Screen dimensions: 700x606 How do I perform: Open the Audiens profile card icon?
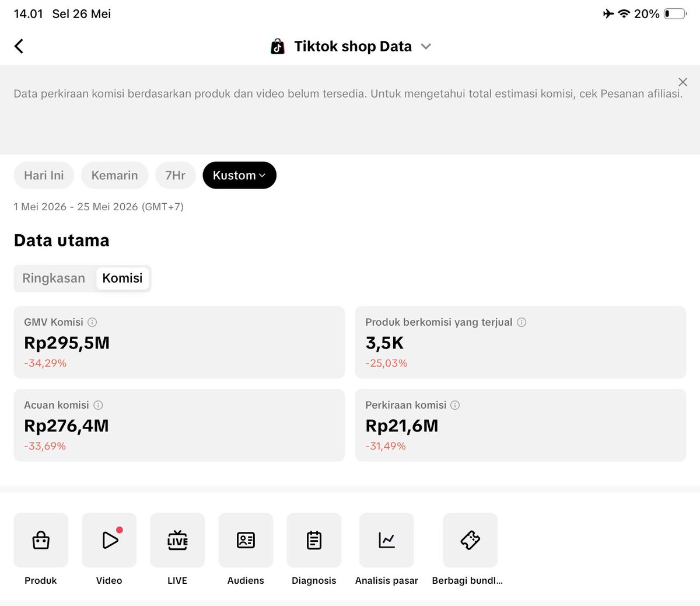[x=246, y=540]
